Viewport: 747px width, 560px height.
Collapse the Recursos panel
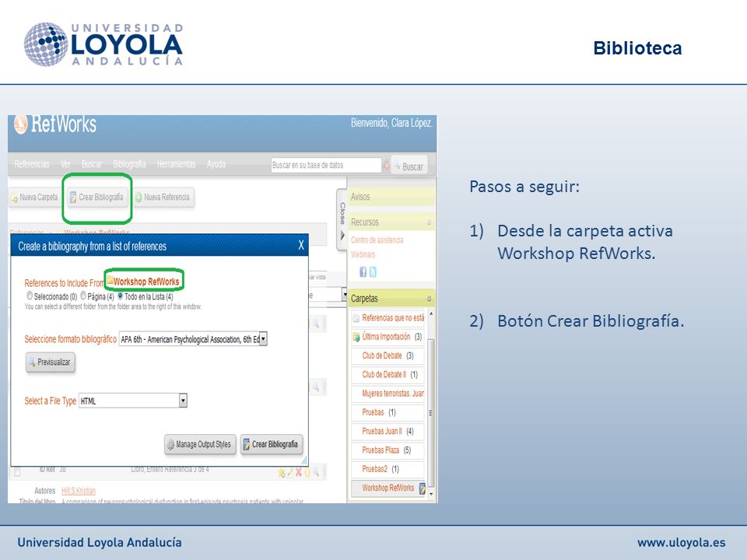429,222
